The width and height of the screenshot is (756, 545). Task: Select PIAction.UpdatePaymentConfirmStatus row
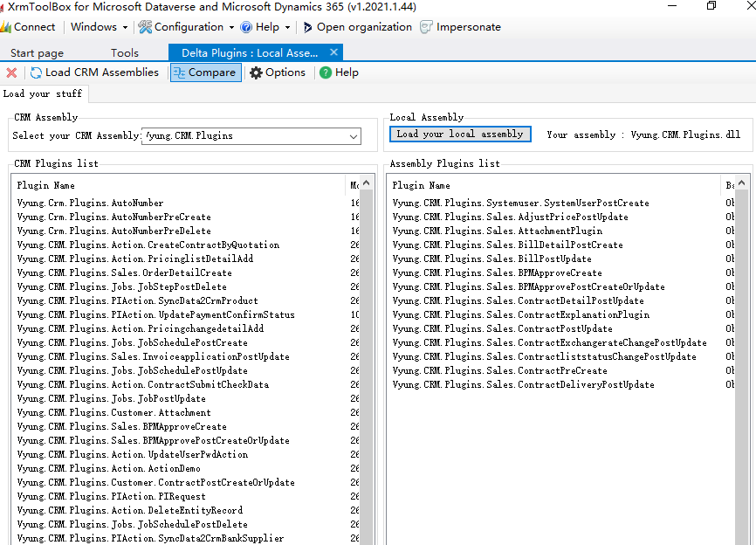pyautogui.click(x=185, y=315)
